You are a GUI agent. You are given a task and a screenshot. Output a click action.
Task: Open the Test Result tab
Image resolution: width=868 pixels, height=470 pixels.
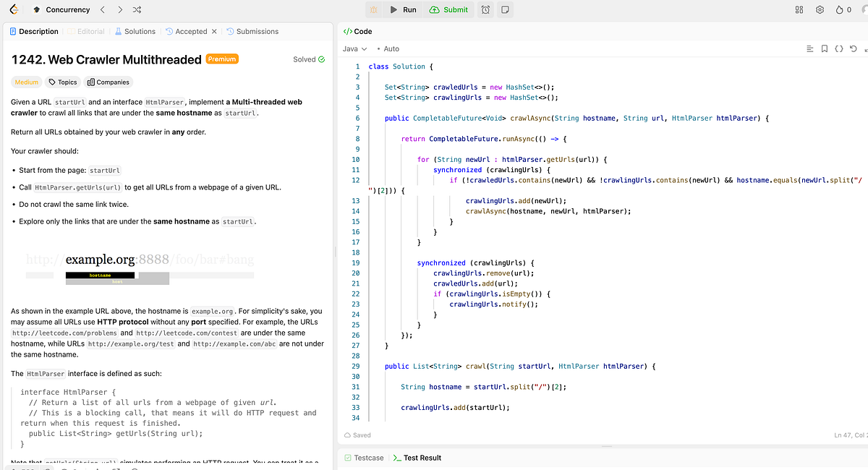click(422, 457)
